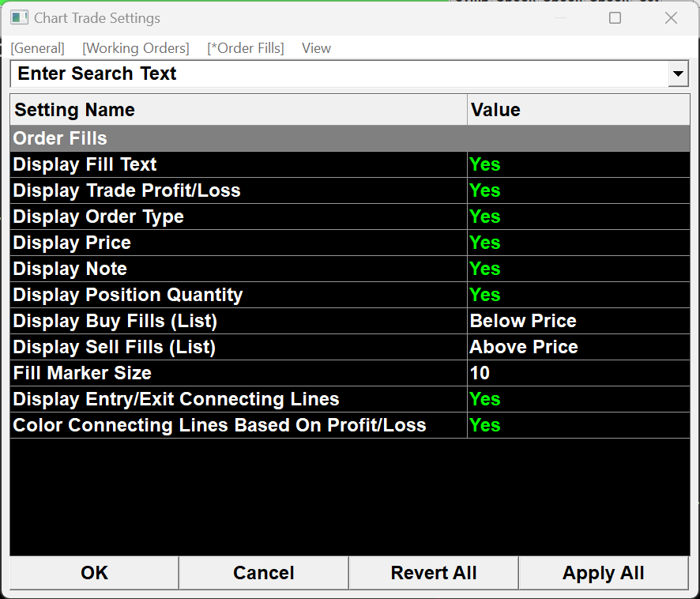
Task: Click the Chart Trade Settings window icon
Action: coord(19,18)
